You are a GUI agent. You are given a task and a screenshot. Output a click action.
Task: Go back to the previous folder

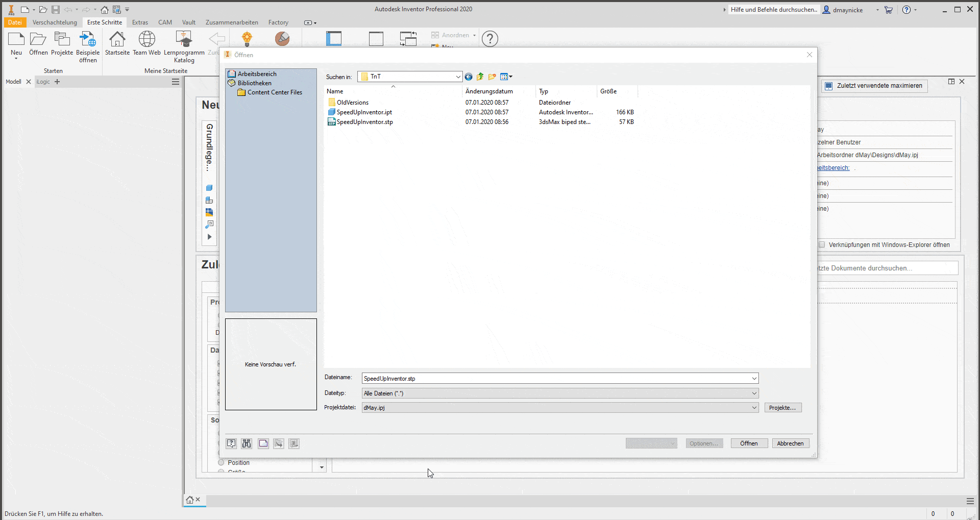(468, 77)
